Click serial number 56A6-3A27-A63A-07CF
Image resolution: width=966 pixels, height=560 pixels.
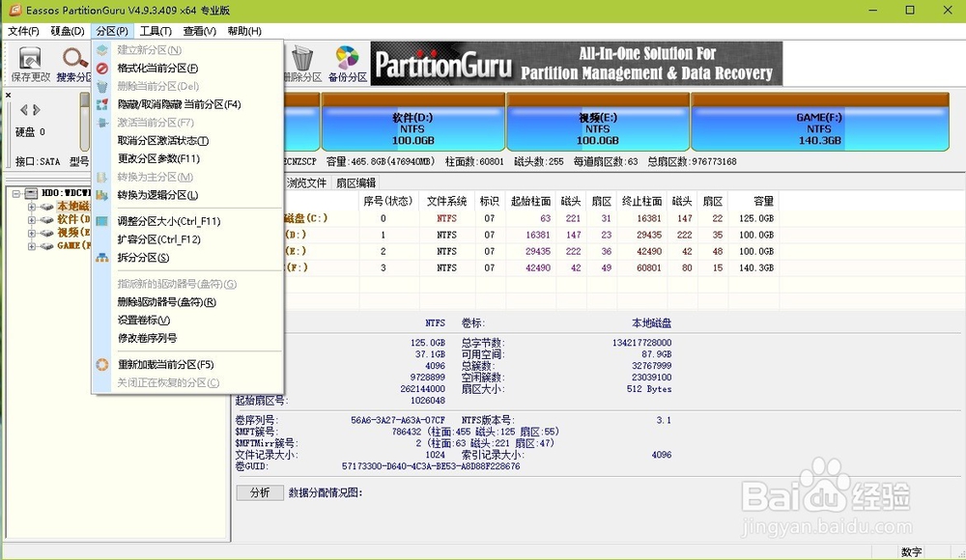(398, 420)
